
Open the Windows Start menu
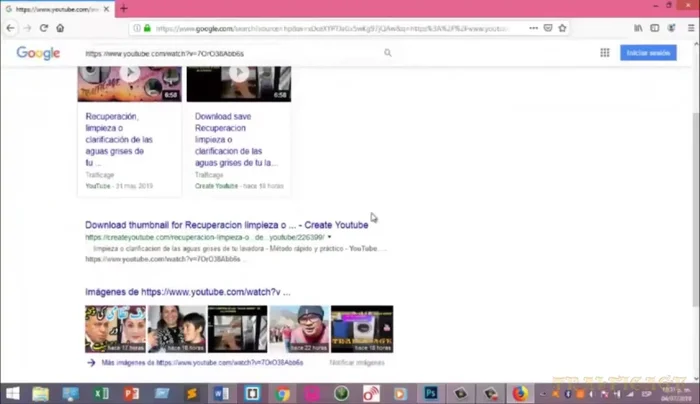tap(12, 393)
